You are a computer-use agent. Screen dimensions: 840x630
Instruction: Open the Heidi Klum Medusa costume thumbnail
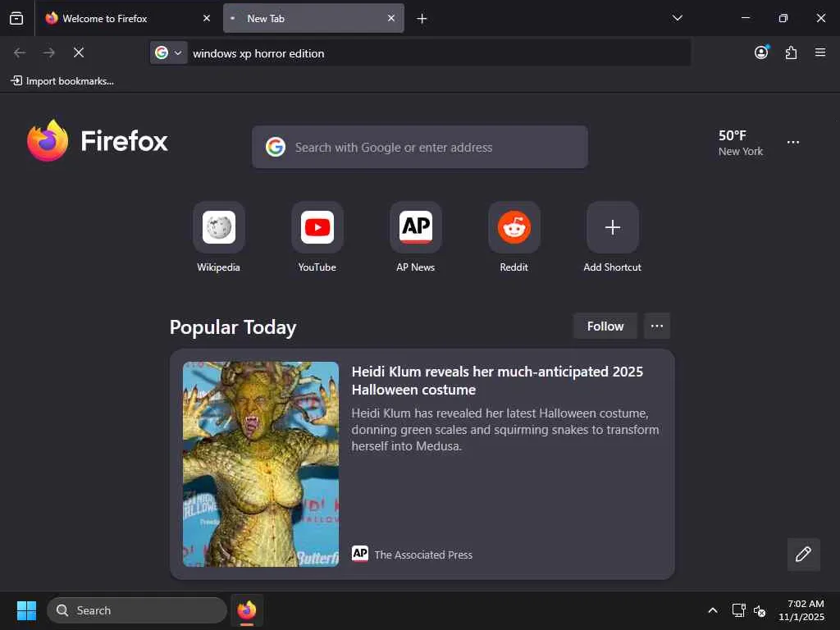[261, 464]
